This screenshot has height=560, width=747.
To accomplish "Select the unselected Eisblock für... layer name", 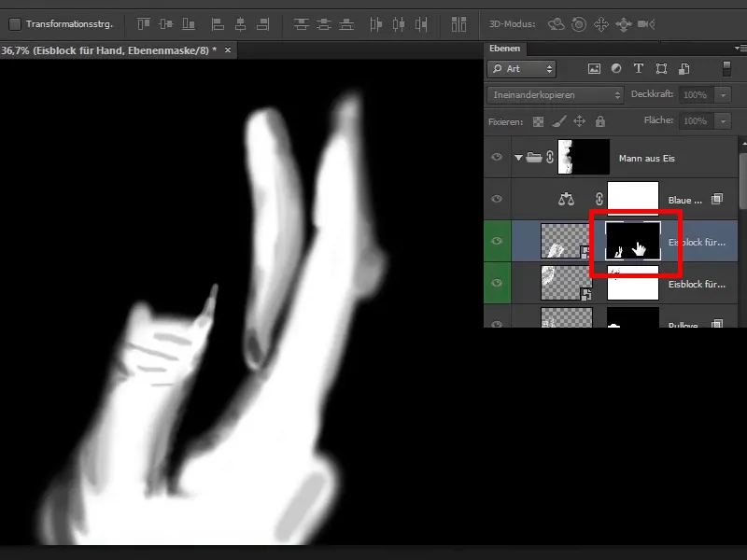I will pyautogui.click(x=697, y=285).
